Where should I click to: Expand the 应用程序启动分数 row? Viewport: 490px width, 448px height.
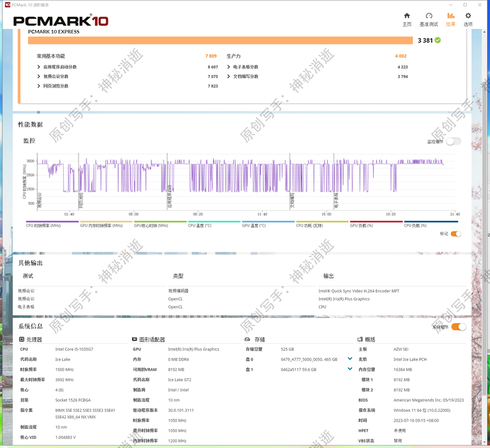[39, 67]
